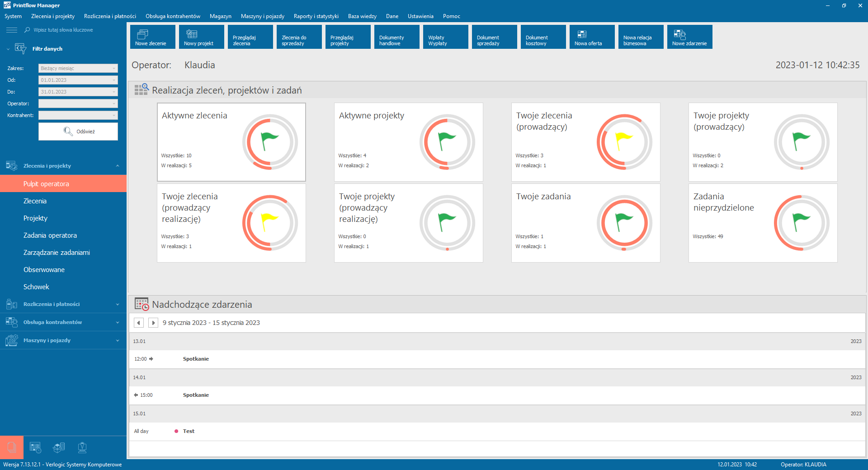Screen dimensions: 868x470
Task: Open the Raporty i statystyki menu
Action: click(x=316, y=16)
